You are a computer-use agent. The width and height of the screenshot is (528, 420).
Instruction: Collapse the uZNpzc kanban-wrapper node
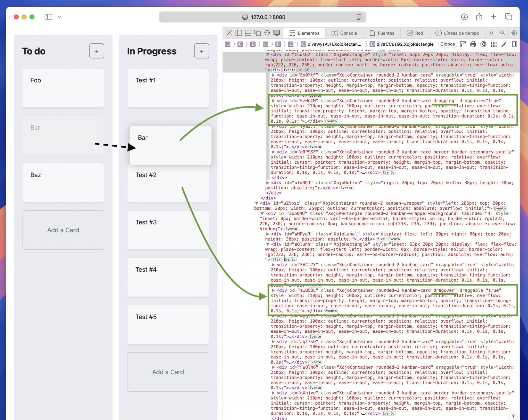pos(257,203)
